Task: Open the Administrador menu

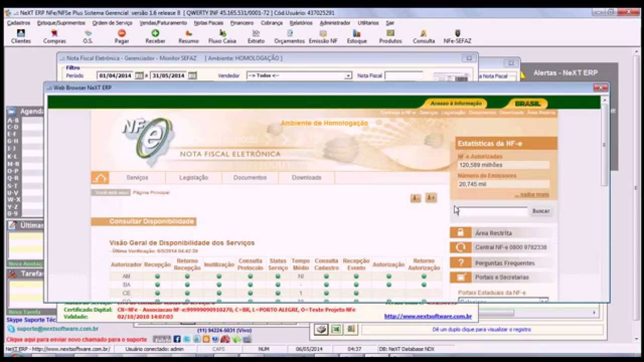Action: pos(335,23)
